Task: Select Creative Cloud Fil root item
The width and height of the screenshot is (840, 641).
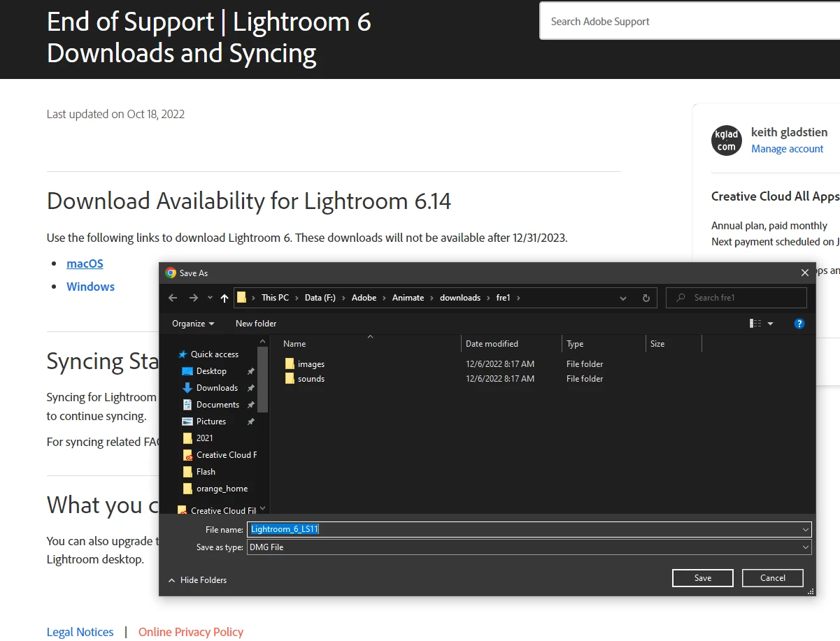Action: point(217,511)
